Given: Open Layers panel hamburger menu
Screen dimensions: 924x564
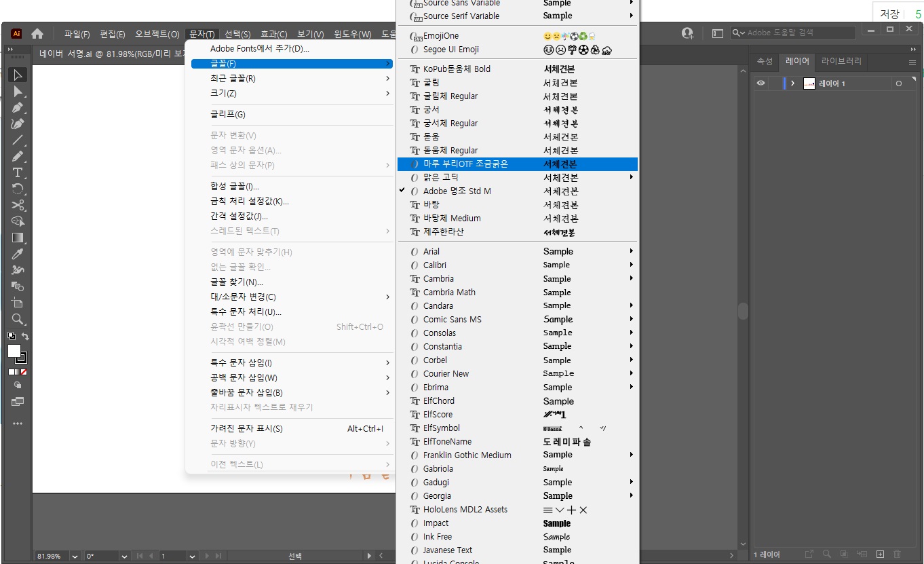Looking at the screenshot, I should coord(912,62).
